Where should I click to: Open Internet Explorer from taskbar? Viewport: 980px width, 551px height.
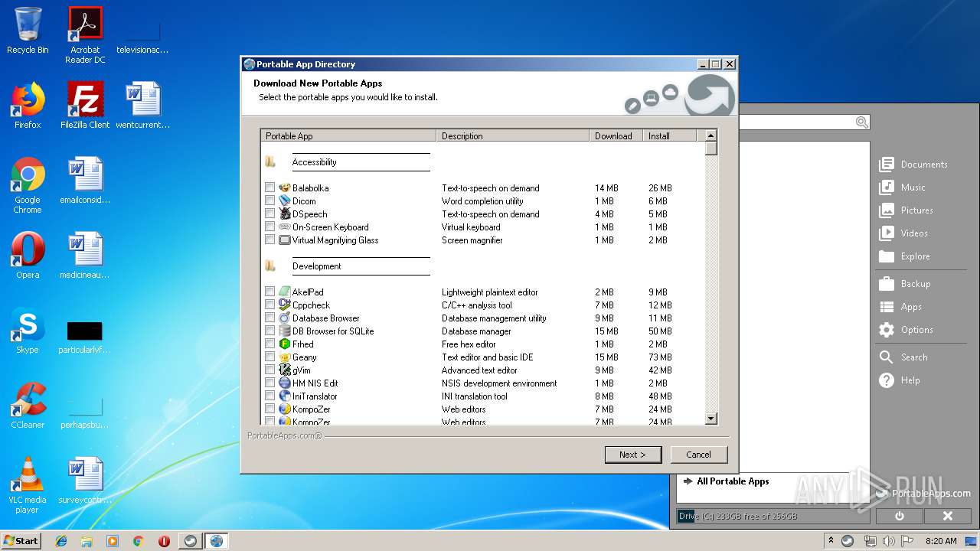click(x=61, y=541)
